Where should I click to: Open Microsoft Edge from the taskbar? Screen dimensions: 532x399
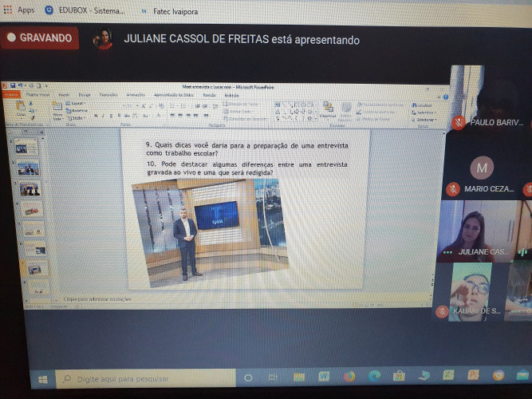(x=374, y=376)
